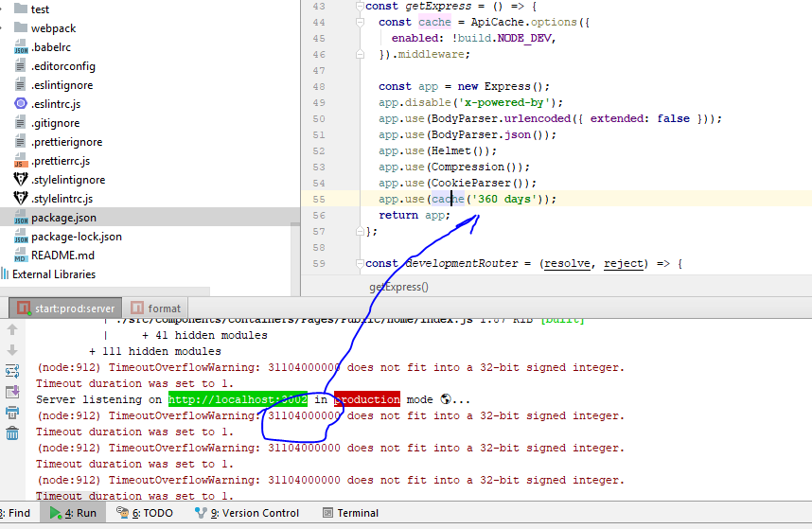This screenshot has height=529, width=812.
Task: Click the .stylelintignore stylelint icon
Action: click(21, 180)
